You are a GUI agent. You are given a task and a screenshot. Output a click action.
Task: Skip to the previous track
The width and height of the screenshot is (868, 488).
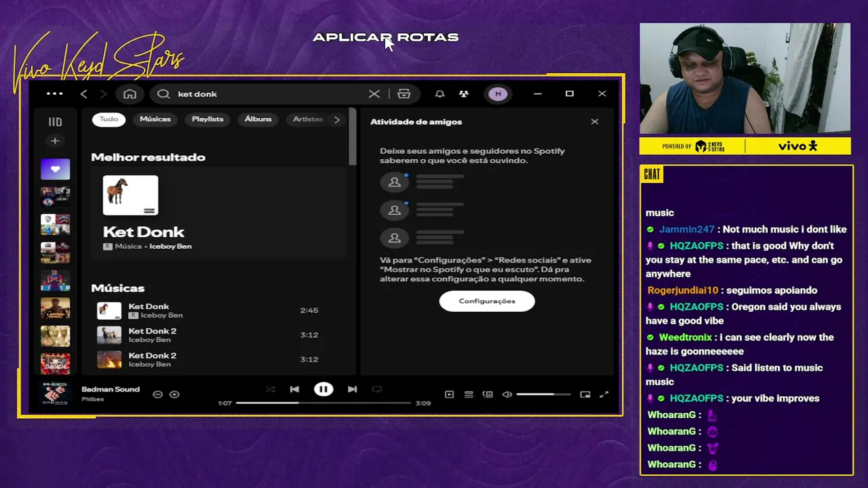coord(294,389)
